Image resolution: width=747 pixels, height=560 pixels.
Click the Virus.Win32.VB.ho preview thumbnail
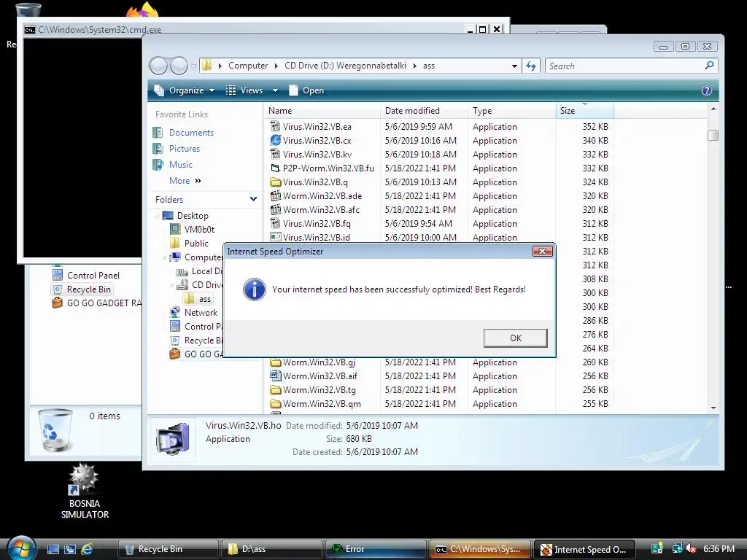point(172,440)
